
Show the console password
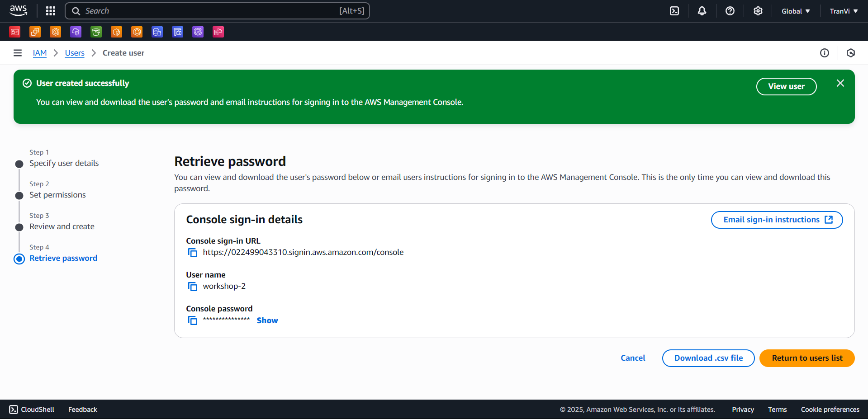point(267,320)
